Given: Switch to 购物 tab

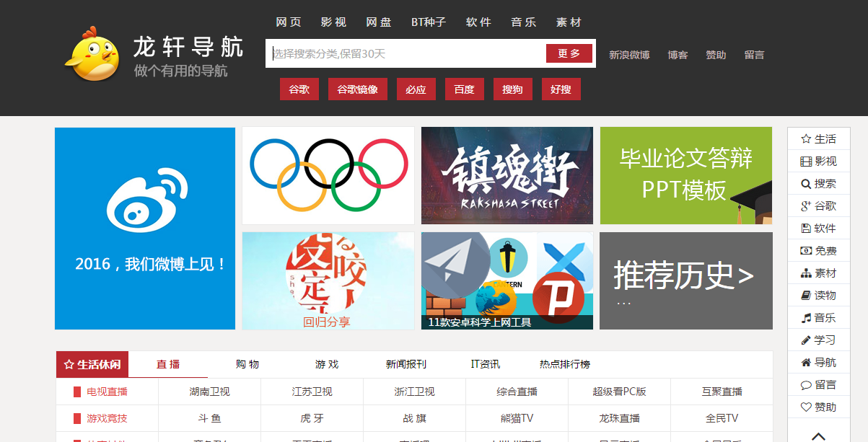Looking at the screenshot, I should tap(247, 364).
